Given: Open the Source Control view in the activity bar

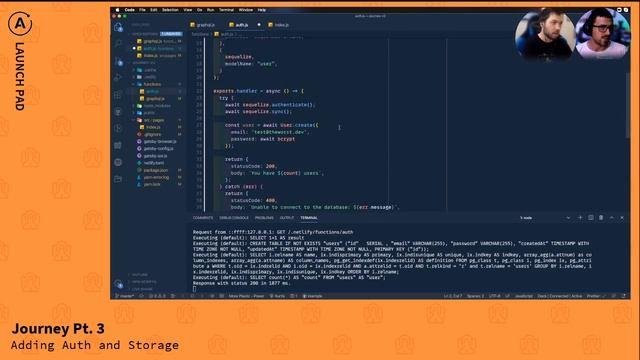Looking at the screenshot, I should (x=118, y=61).
